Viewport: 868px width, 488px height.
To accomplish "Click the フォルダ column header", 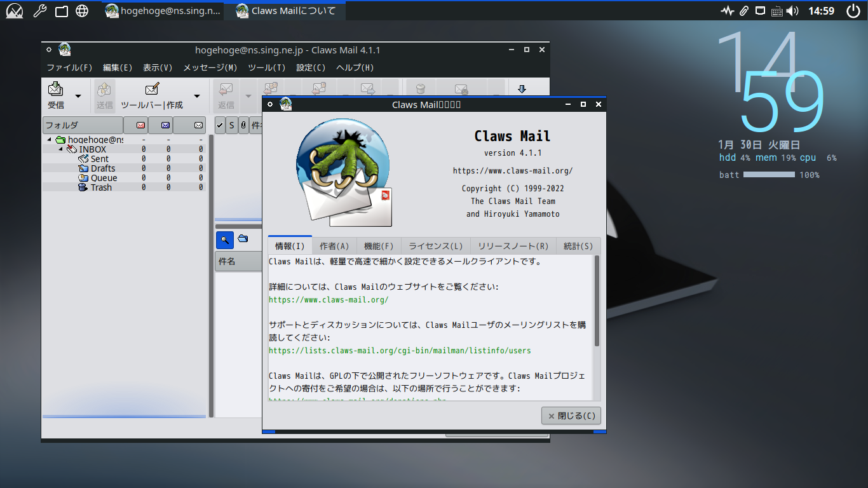I will click(x=83, y=125).
